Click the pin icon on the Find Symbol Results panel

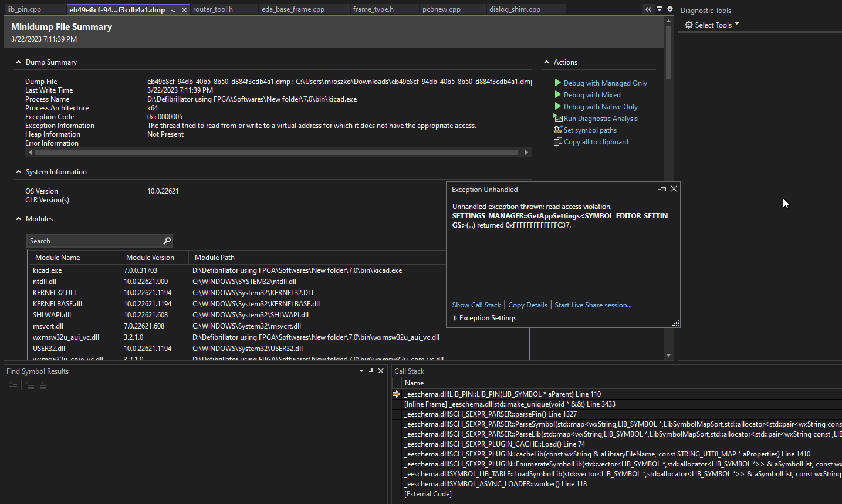tap(371, 371)
